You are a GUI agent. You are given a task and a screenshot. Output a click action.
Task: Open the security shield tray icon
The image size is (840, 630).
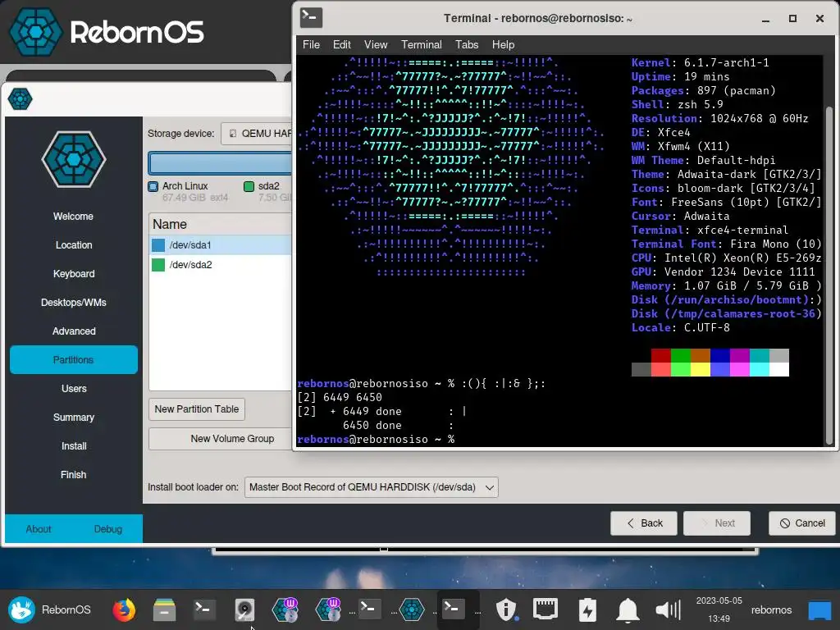[505, 609]
